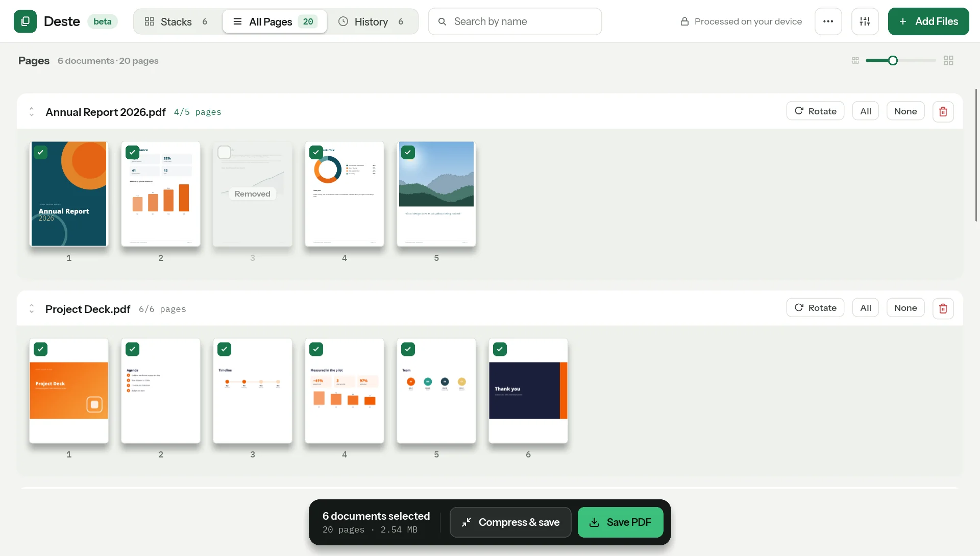Uncheck page 2 of Annual Report 2026.pdf
This screenshot has width=980, height=556.
point(133,152)
